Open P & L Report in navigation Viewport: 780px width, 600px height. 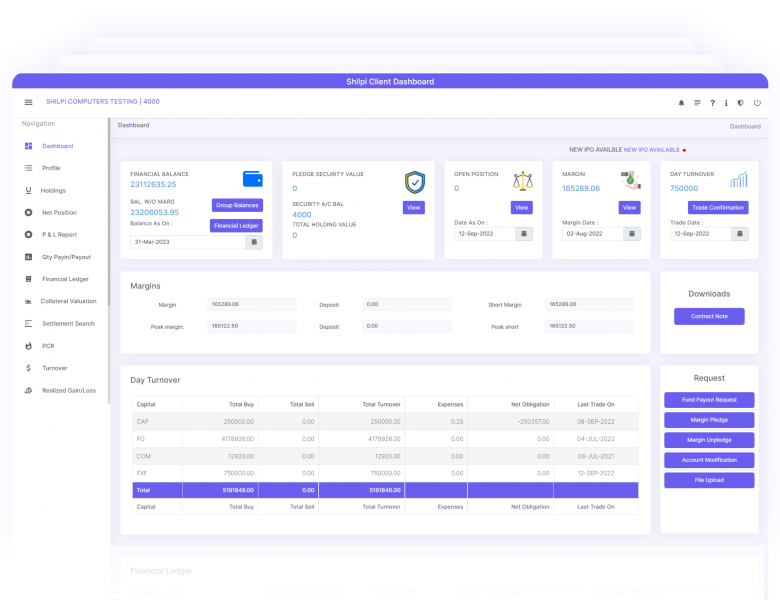tap(59, 234)
